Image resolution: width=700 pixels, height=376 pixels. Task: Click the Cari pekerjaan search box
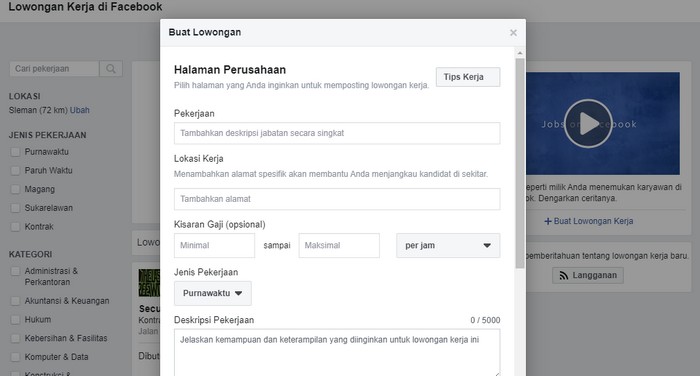54,69
